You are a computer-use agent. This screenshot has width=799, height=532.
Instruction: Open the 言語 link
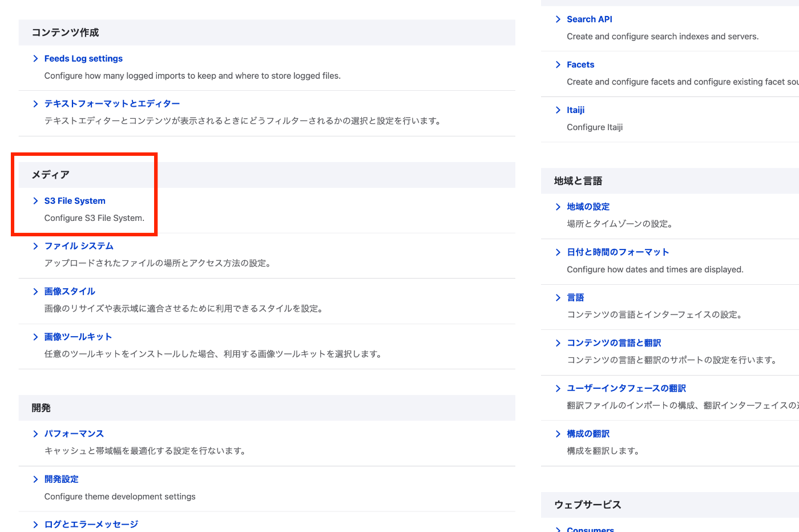click(x=575, y=297)
